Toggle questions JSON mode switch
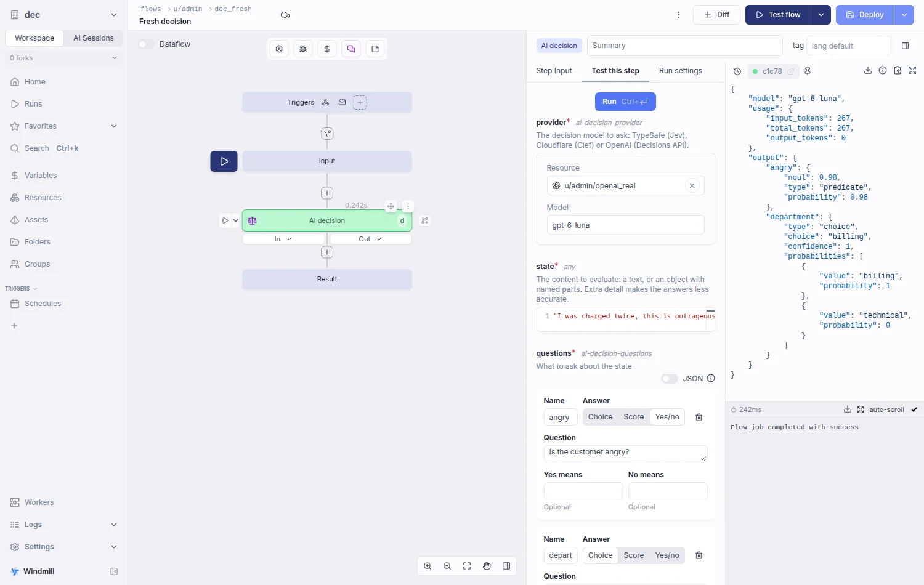The width and height of the screenshot is (924, 585). point(670,379)
